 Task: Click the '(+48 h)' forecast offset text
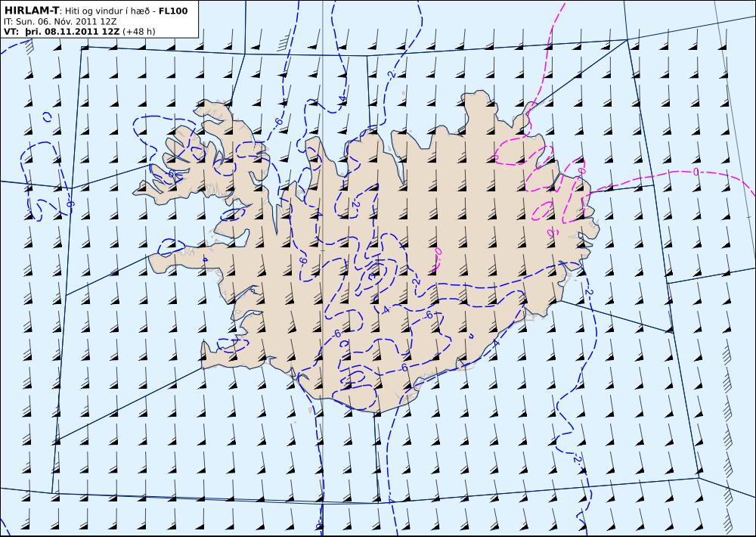(x=139, y=32)
